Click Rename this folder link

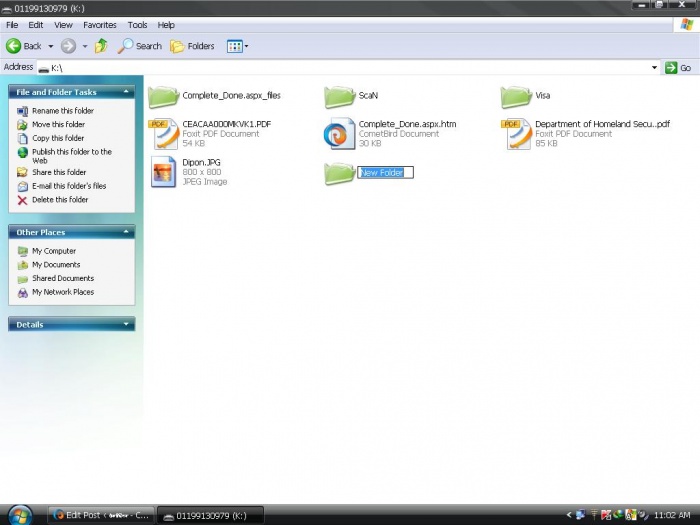pos(63,111)
